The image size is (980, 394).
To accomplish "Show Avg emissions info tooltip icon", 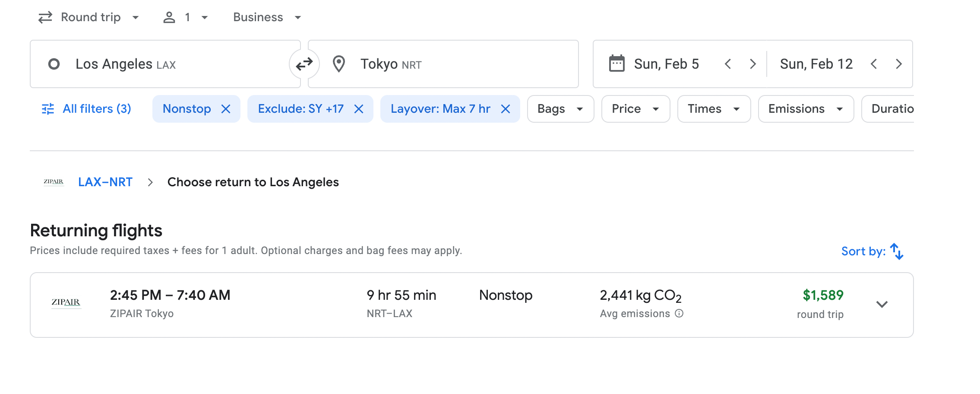I will pos(679,313).
